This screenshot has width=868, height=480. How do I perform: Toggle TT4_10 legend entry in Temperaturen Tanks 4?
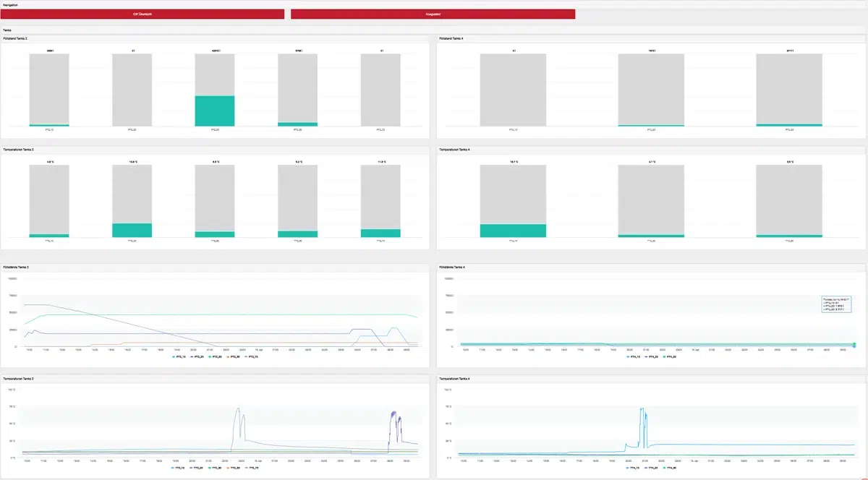(633, 468)
